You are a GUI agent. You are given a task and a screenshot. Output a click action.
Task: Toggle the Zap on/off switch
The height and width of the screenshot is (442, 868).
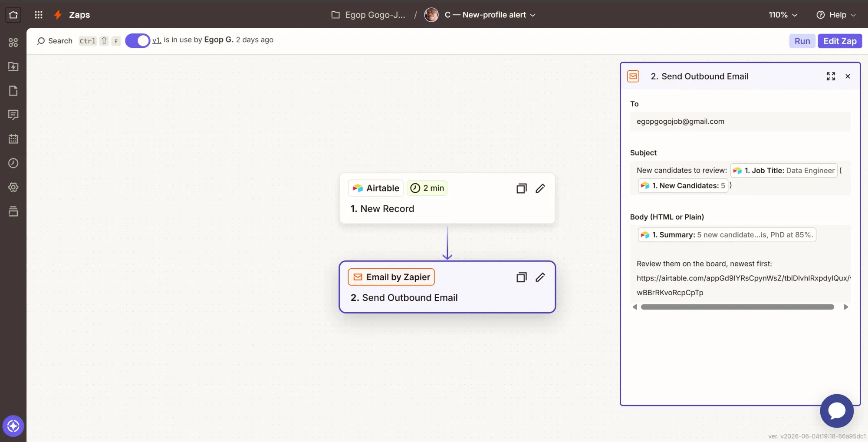pos(138,41)
